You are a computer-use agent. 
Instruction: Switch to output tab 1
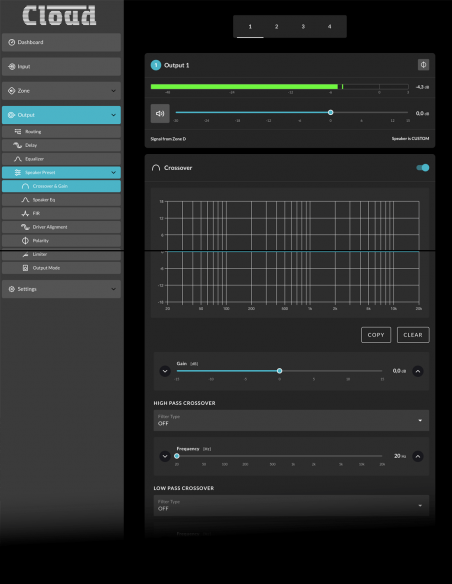pos(250,26)
